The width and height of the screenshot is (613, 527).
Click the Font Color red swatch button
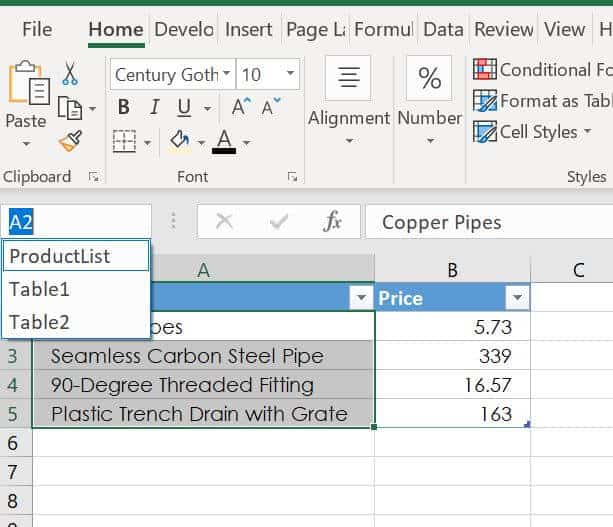coord(223,141)
